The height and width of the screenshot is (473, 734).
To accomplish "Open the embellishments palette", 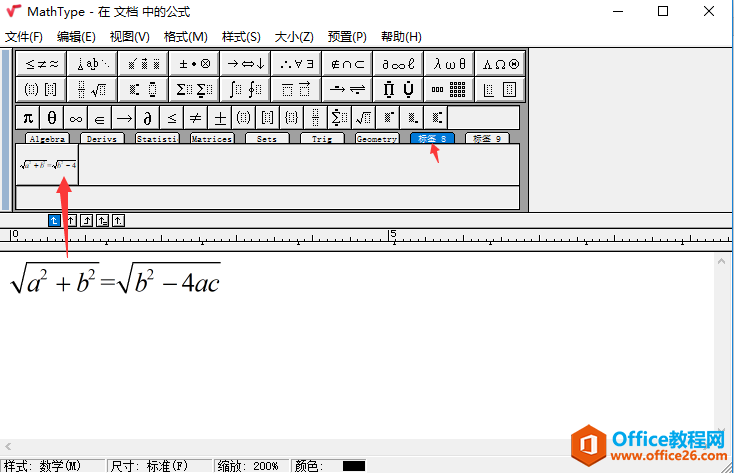I will [143, 64].
